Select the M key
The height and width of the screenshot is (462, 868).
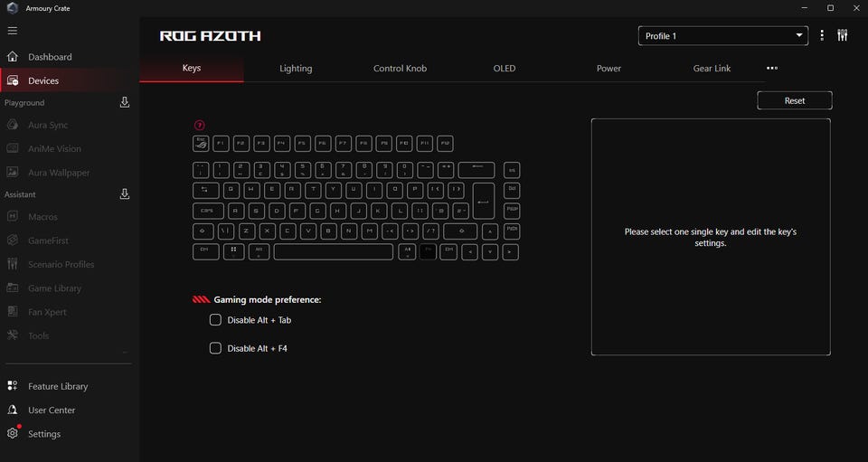point(369,231)
